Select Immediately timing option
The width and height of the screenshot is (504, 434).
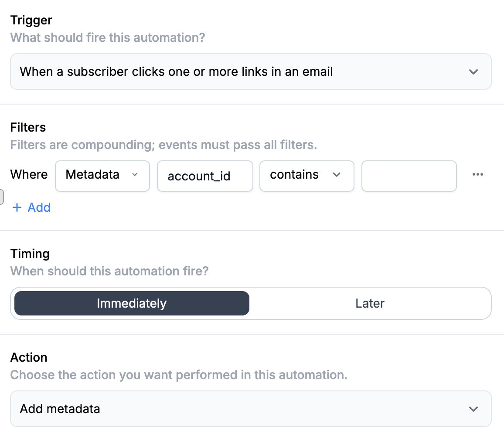coord(132,303)
